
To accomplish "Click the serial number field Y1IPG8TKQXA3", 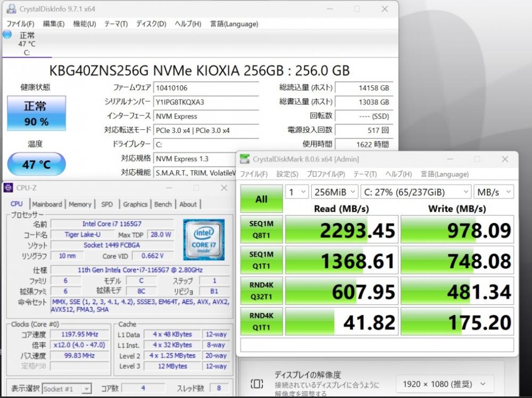I will point(206,102).
